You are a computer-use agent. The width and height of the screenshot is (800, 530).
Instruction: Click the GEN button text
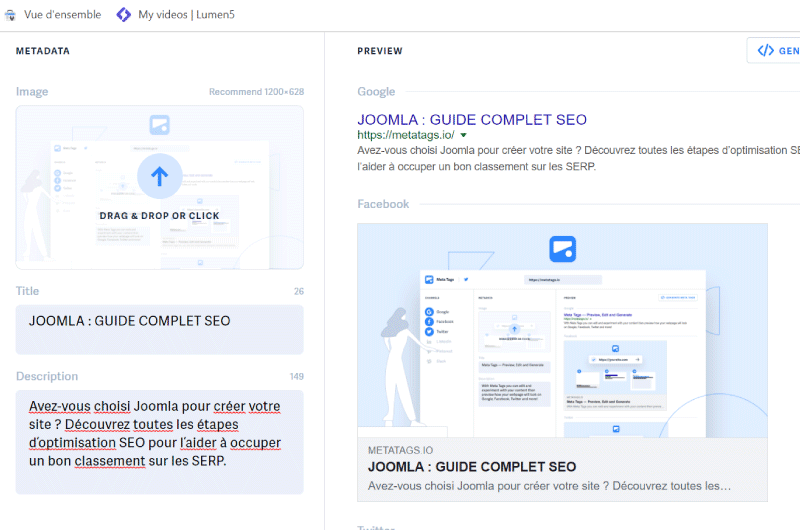click(x=789, y=51)
